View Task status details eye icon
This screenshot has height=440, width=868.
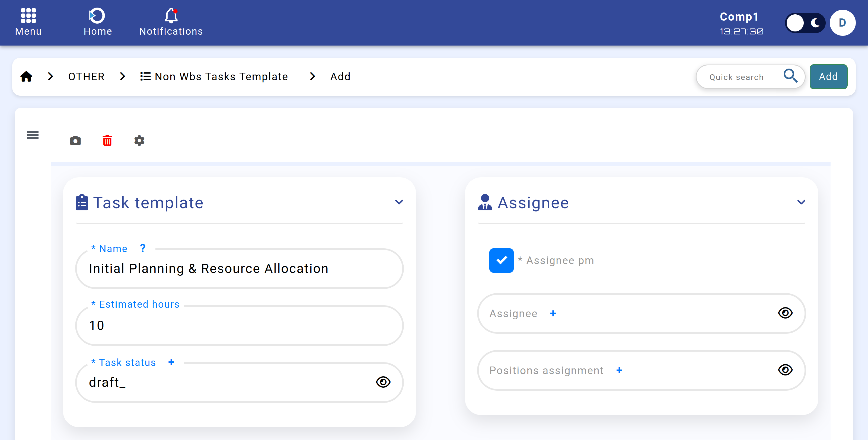tap(383, 382)
